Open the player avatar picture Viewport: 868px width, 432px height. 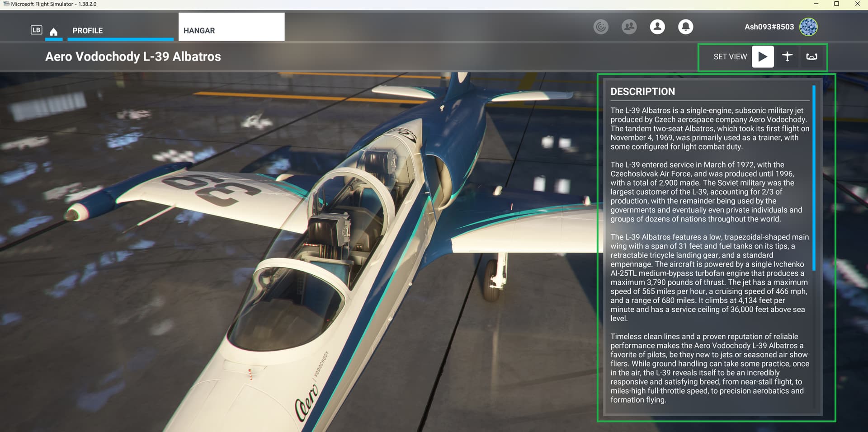(x=808, y=27)
